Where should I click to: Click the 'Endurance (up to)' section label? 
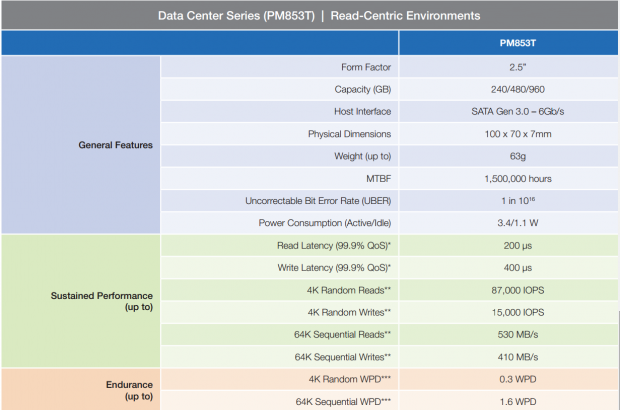coord(129,391)
